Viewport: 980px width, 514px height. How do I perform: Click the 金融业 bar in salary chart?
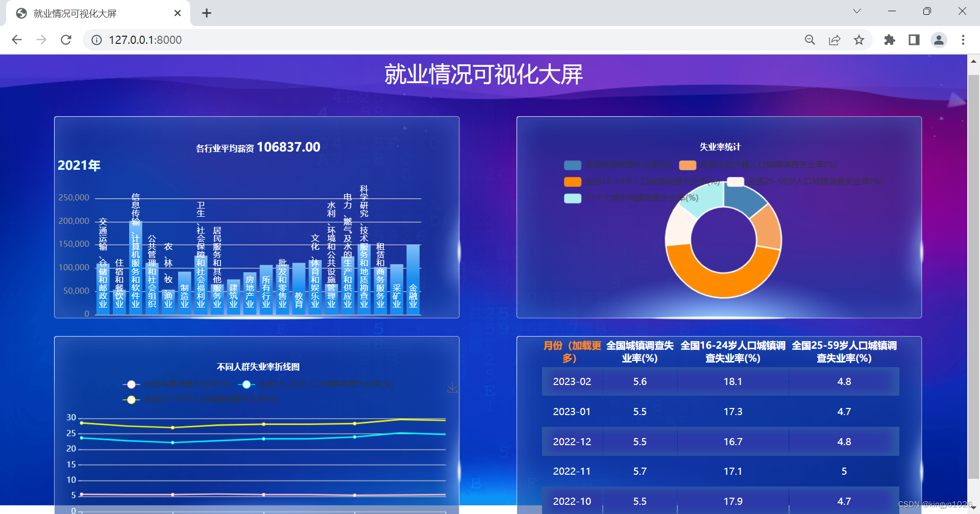[413, 279]
